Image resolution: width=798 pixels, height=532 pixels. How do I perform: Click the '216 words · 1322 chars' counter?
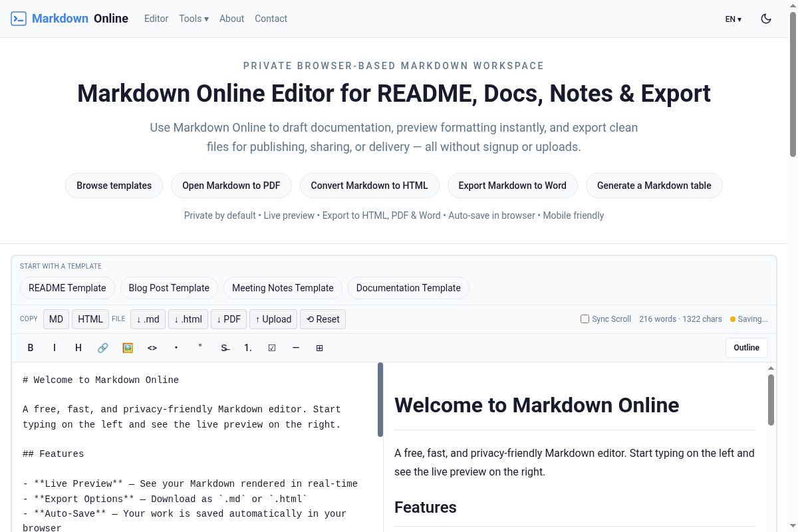(680, 319)
